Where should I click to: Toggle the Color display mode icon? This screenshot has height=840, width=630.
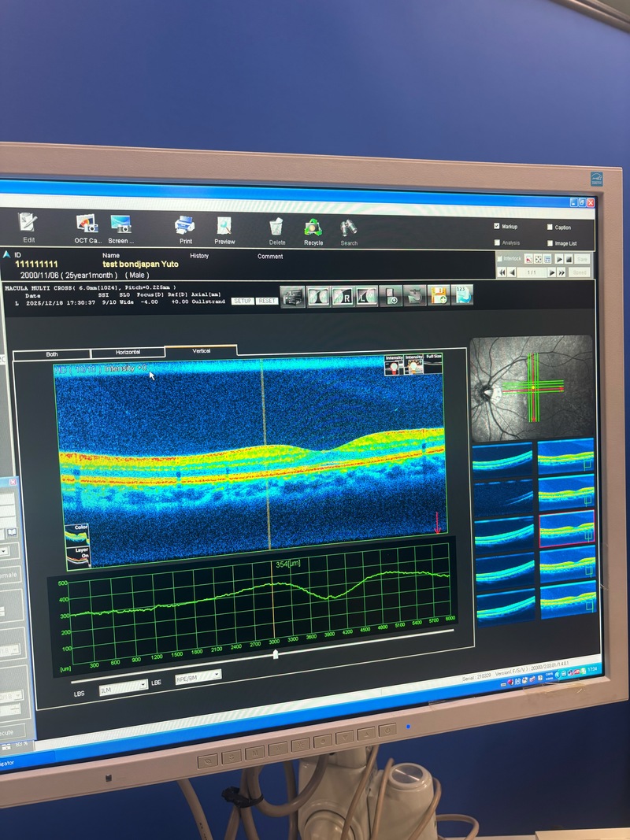(x=77, y=535)
